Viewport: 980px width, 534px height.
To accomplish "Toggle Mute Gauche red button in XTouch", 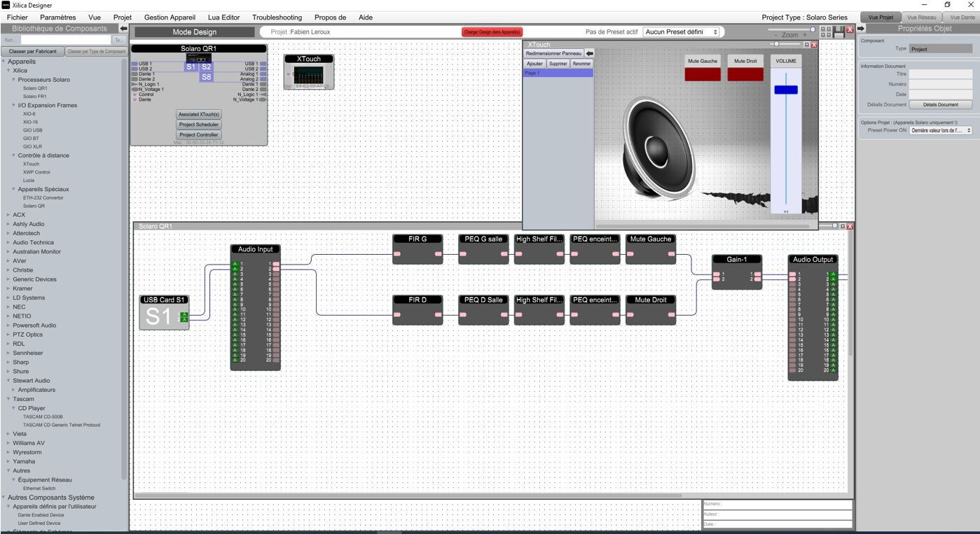I will click(x=703, y=74).
